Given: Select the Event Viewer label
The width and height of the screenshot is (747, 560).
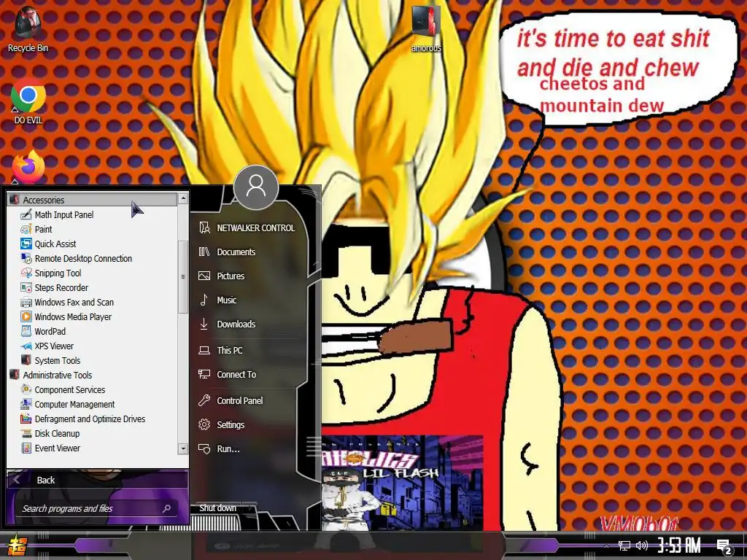Looking at the screenshot, I should click(x=57, y=448).
